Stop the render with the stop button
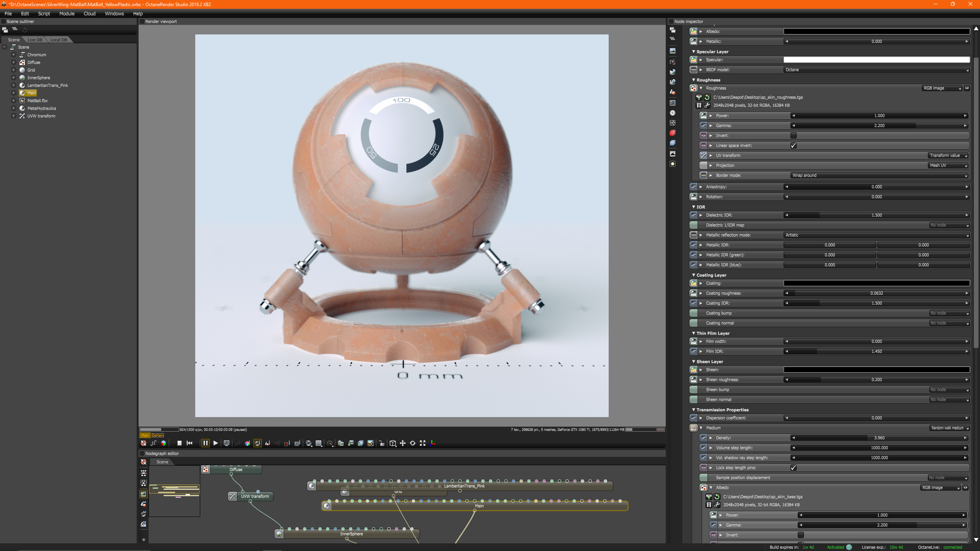Viewport: 980px width, 551px height. (x=179, y=443)
